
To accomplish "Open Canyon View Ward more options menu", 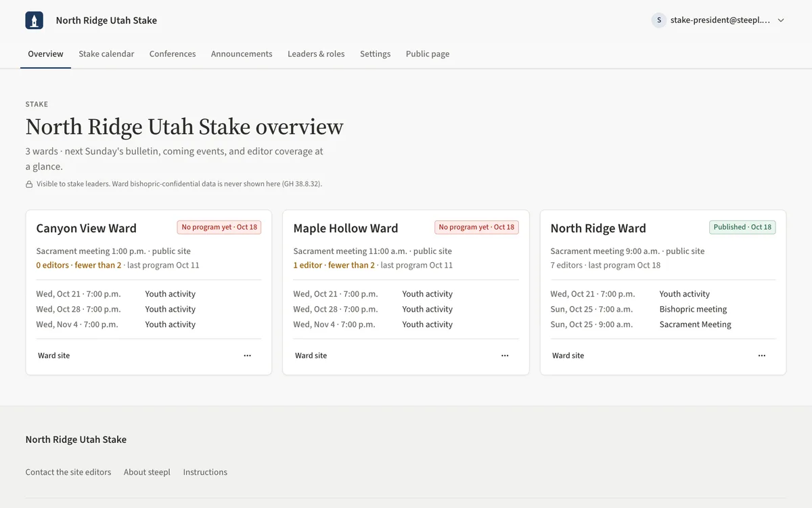I will click(x=248, y=356).
